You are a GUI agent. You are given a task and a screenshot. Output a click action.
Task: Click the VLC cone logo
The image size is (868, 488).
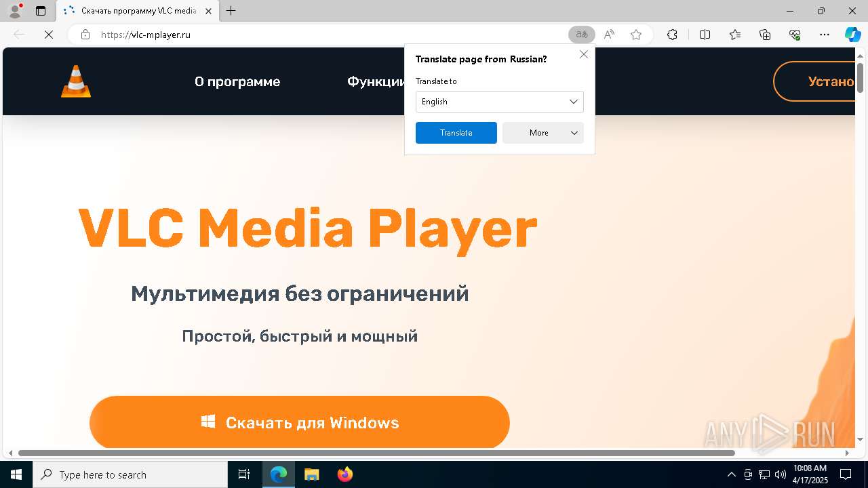[76, 81]
